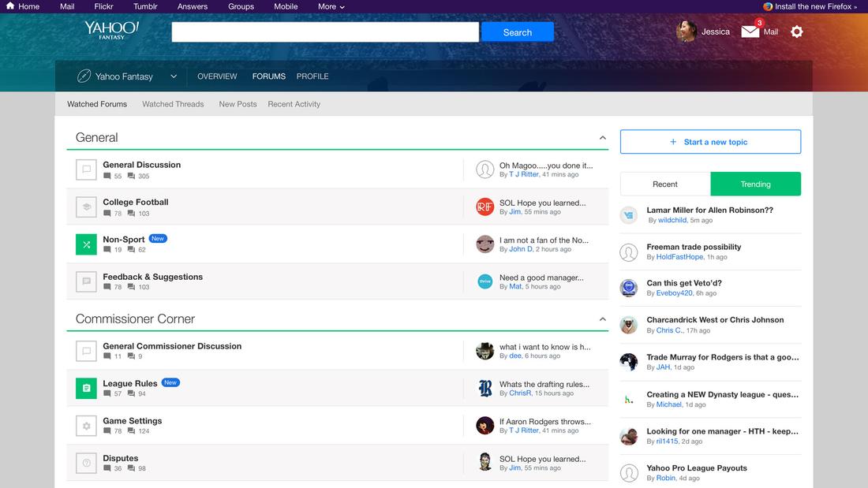The width and height of the screenshot is (868, 488).
Task: Switch to the Recent toggle
Action: tap(665, 184)
